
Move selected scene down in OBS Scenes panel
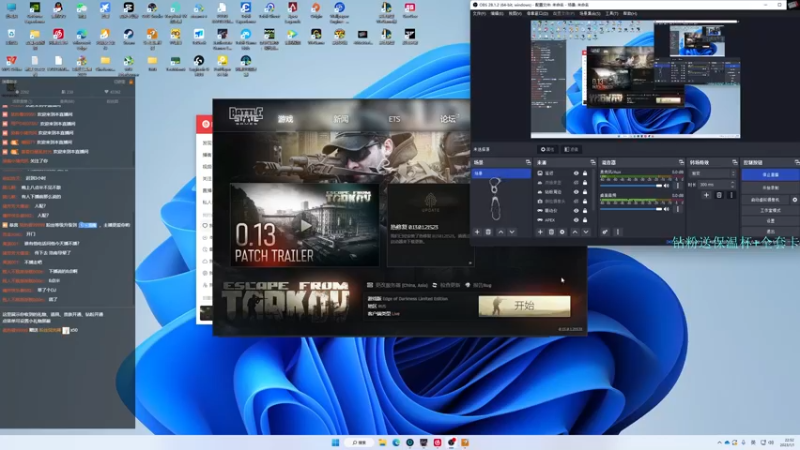[x=512, y=232]
